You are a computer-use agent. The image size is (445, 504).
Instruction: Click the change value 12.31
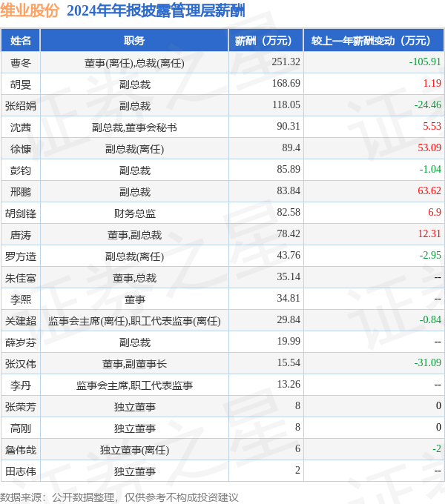pos(429,234)
